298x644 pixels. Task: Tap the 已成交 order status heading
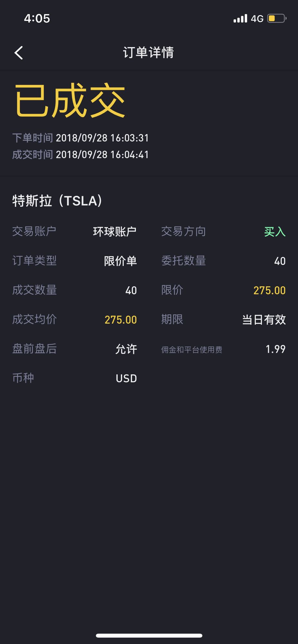[70, 100]
